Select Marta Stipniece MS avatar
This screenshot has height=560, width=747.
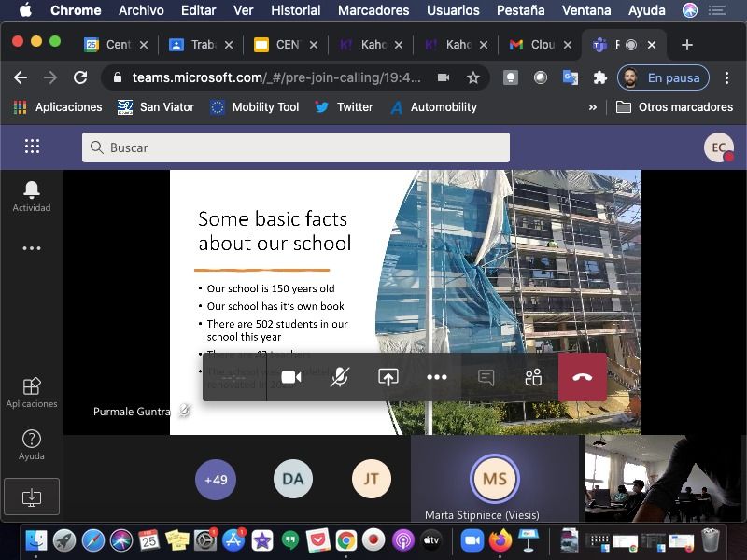[x=495, y=479]
